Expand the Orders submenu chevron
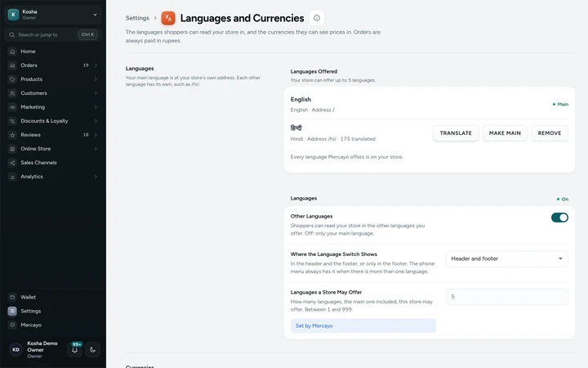 pyautogui.click(x=96, y=65)
